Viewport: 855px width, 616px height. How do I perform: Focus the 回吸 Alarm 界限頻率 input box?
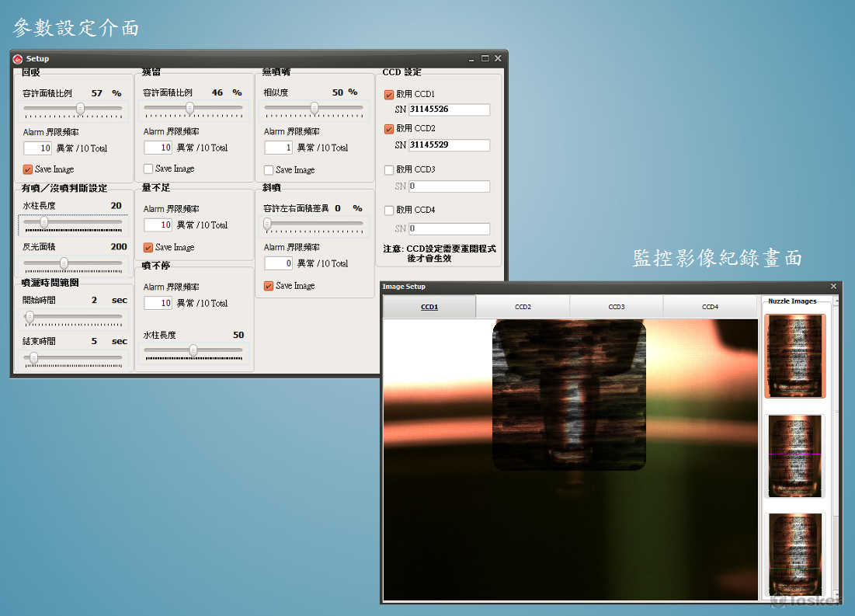coord(37,148)
